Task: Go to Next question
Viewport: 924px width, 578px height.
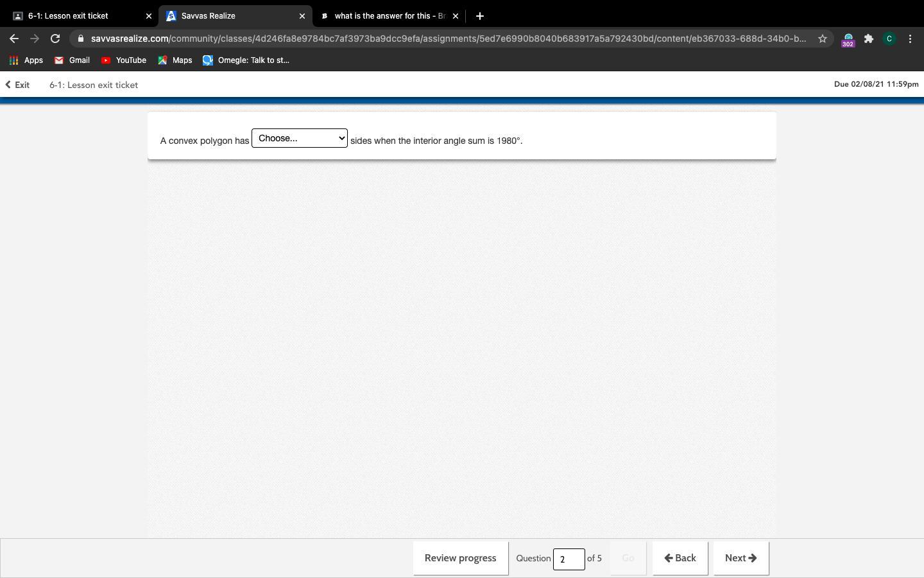Action: (740, 558)
